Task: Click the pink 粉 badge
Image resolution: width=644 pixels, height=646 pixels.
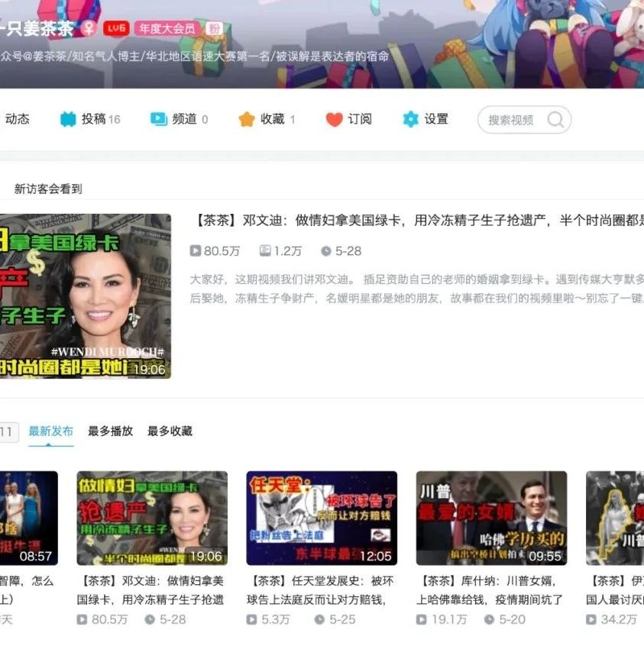Action: pyautogui.click(x=214, y=28)
